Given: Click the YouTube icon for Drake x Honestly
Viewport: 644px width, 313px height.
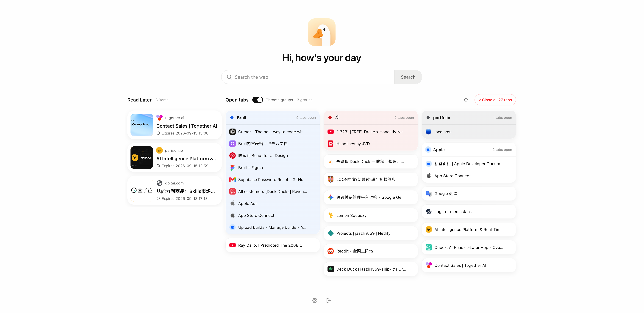Looking at the screenshot, I should tap(330, 132).
